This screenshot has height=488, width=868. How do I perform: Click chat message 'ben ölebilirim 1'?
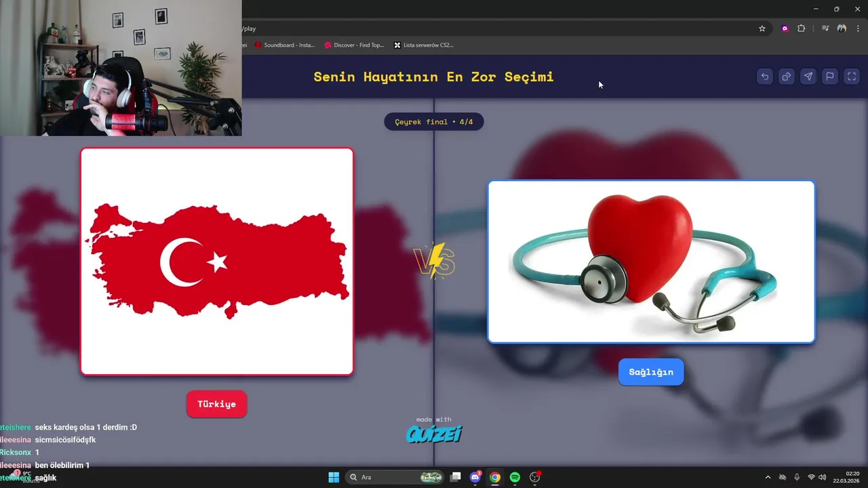62,465
